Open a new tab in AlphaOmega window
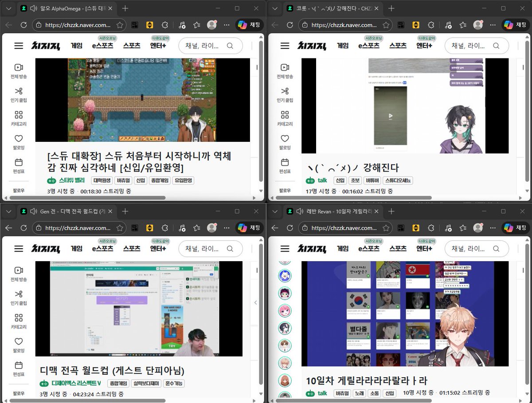 click(125, 8)
